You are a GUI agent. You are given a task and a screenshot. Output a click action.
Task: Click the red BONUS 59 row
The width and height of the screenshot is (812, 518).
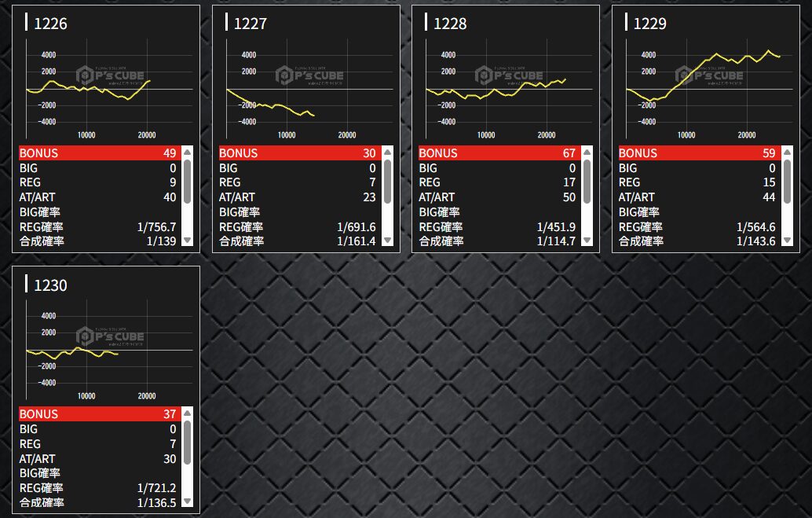[x=700, y=153]
